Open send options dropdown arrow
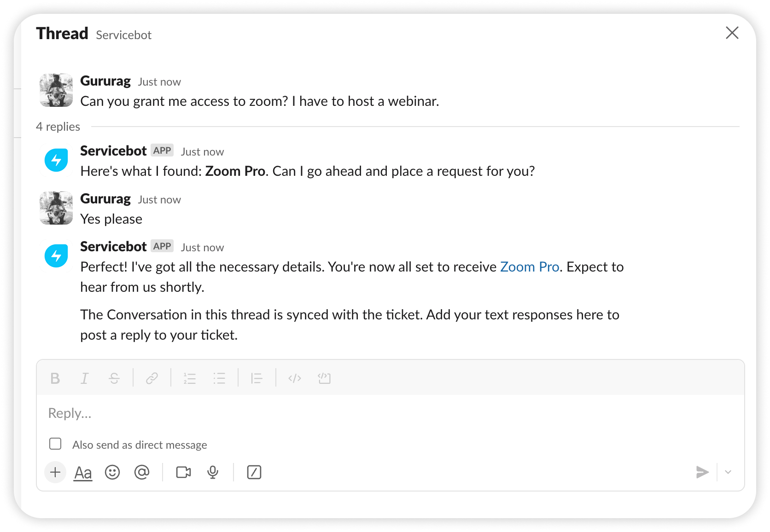770x532 pixels. coord(728,472)
